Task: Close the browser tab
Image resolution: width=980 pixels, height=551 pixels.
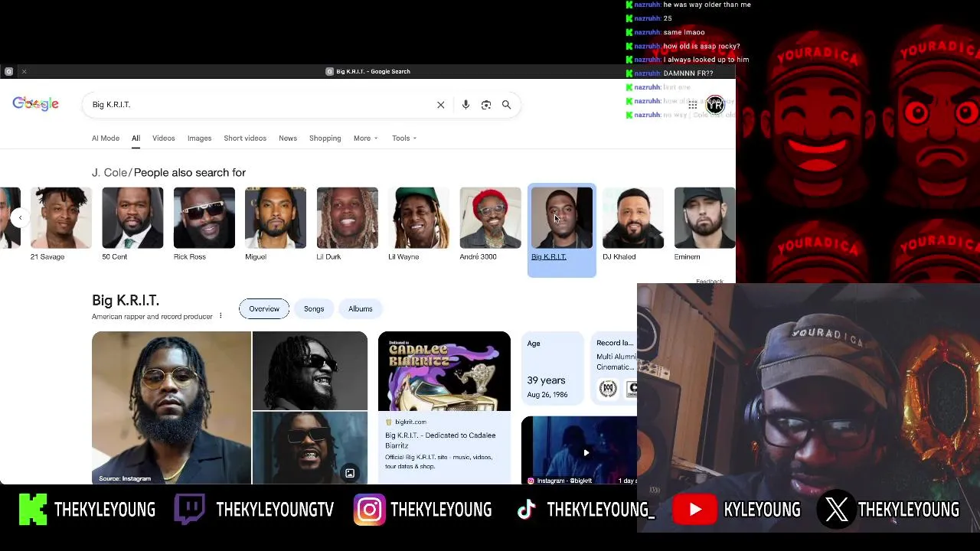Action: coord(24,71)
